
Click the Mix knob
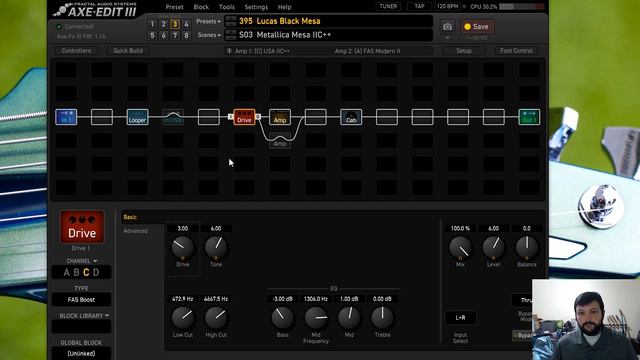tap(460, 247)
